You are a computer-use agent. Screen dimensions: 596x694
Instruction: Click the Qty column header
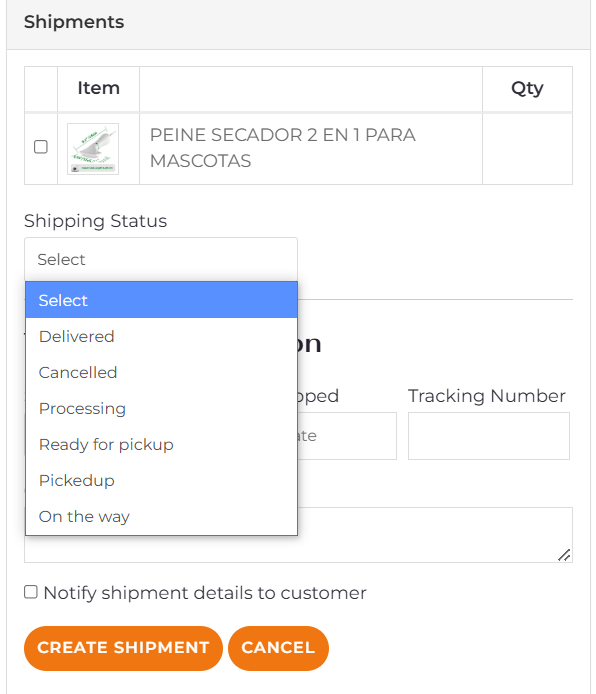tap(527, 89)
